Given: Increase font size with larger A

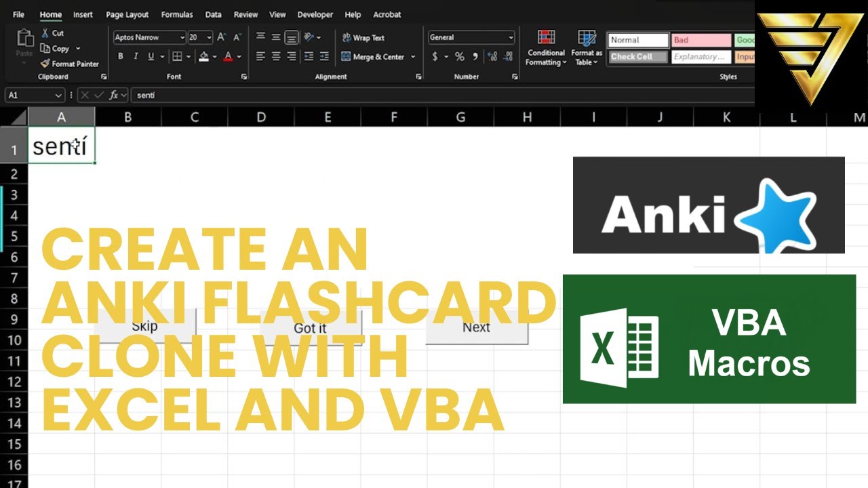Looking at the screenshot, I should [222, 37].
